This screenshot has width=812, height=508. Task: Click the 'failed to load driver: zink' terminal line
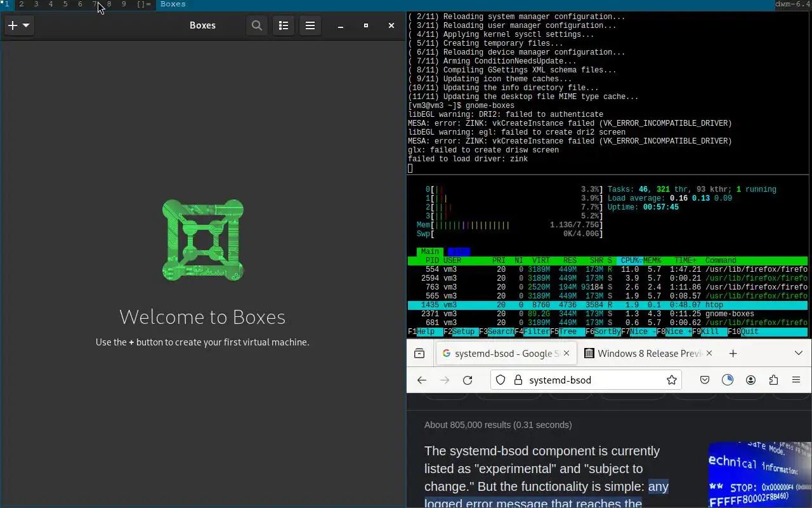(468, 159)
